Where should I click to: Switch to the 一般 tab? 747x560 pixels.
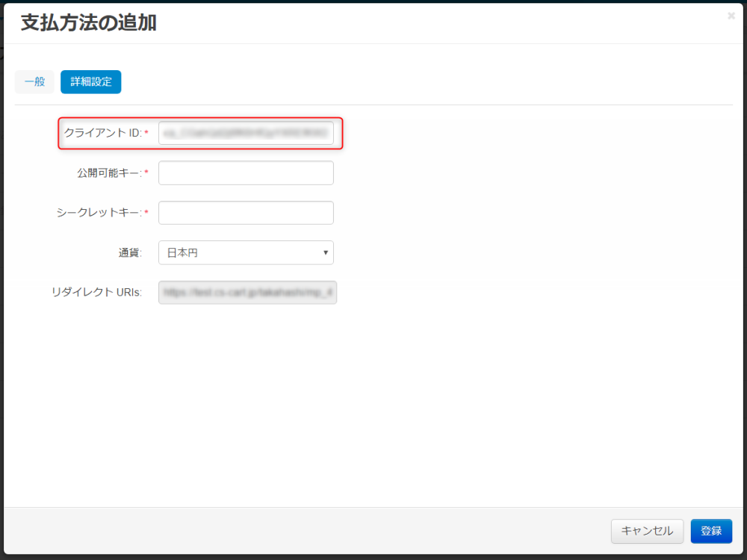pos(34,82)
